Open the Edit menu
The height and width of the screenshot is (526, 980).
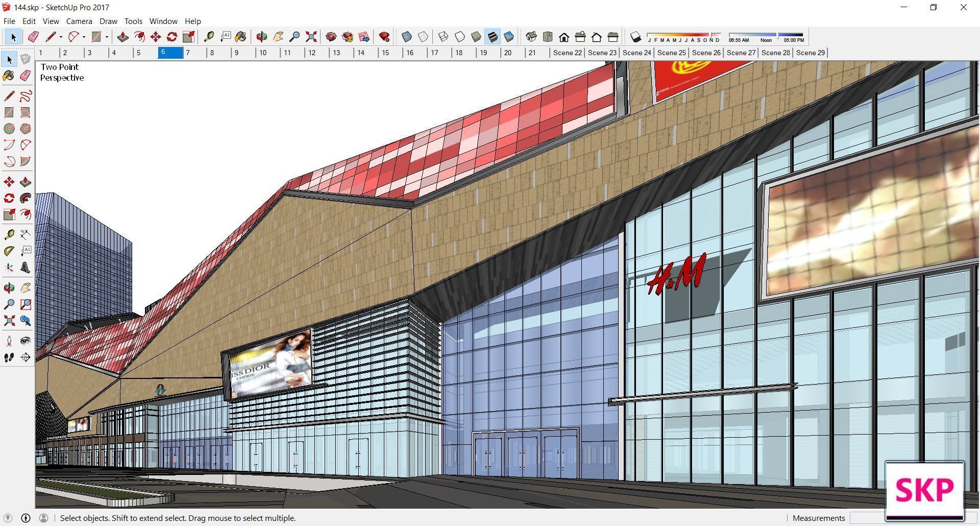click(29, 21)
